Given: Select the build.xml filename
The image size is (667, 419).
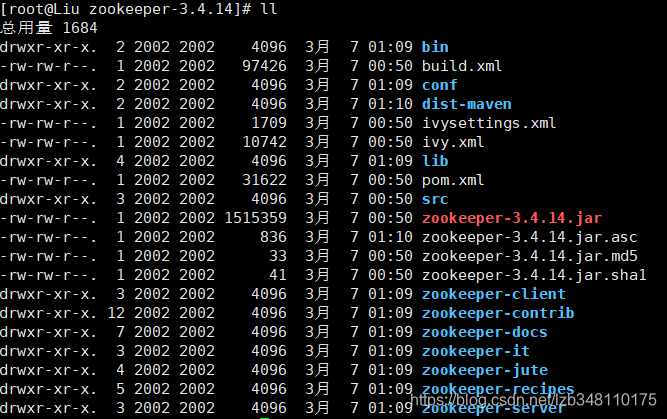Looking at the screenshot, I should click(462, 66).
